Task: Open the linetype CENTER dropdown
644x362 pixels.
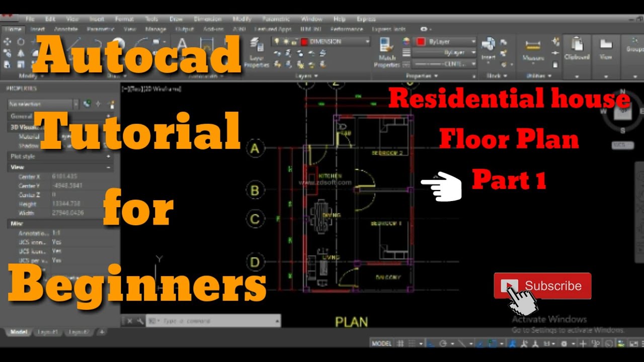Action: click(x=445, y=64)
